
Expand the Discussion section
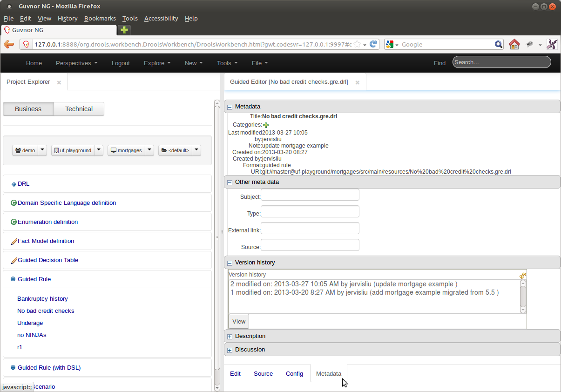pos(230,350)
